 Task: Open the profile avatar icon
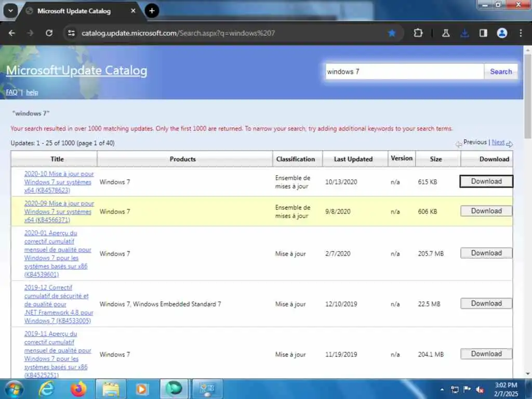pos(502,33)
